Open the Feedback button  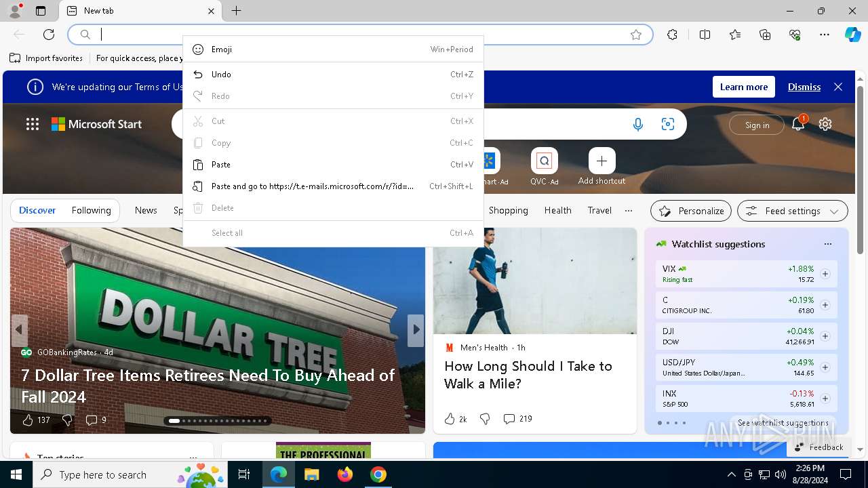(x=818, y=447)
